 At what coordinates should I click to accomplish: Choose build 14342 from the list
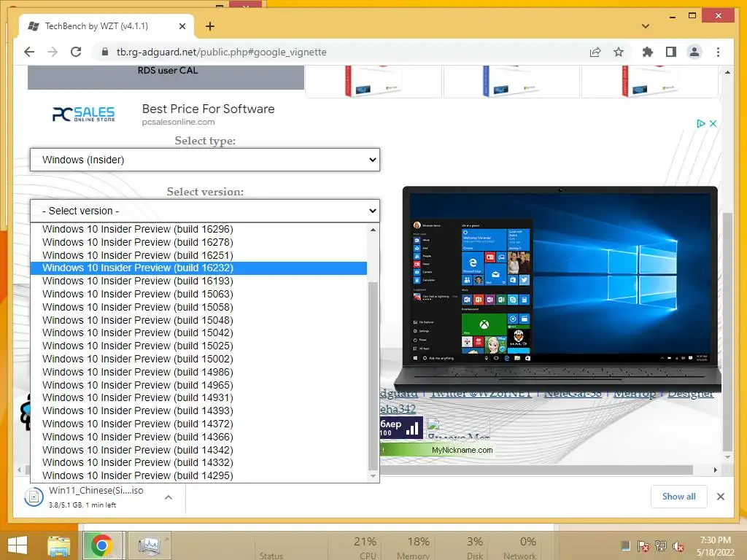198,449
